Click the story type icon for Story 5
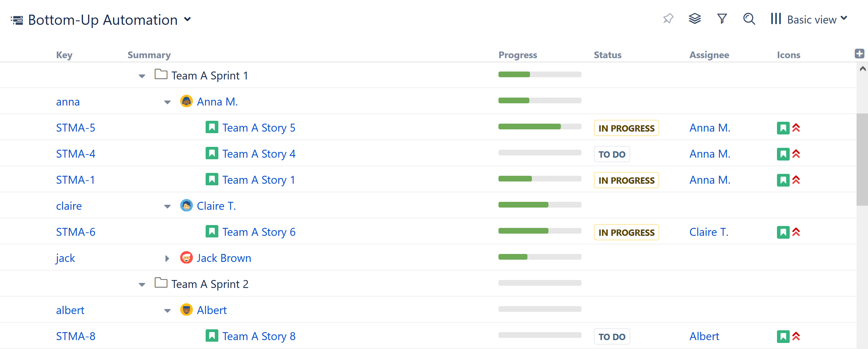This screenshot has width=868, height=349. [x=212, y=127]
